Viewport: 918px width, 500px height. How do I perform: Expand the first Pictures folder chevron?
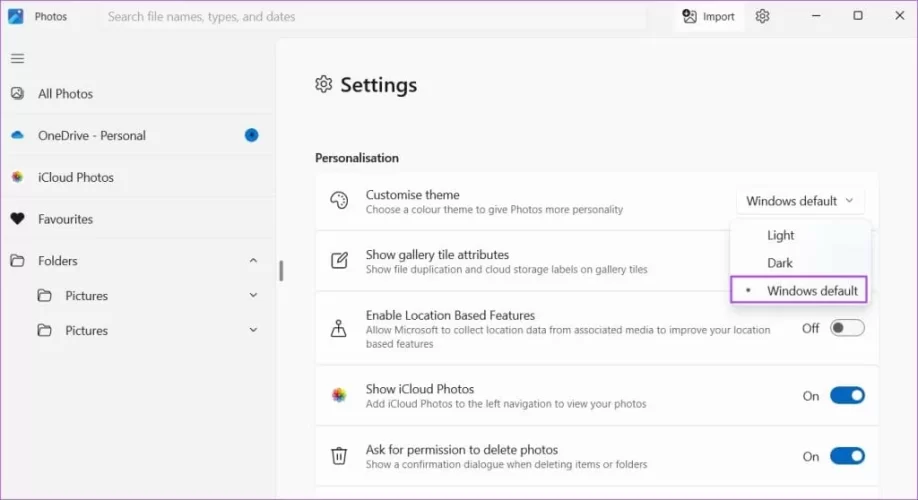click(x=253, y=296)
